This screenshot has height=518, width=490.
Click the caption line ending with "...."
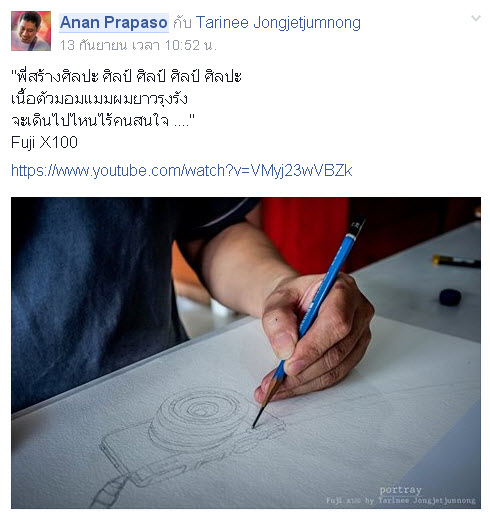coord(102,121)
